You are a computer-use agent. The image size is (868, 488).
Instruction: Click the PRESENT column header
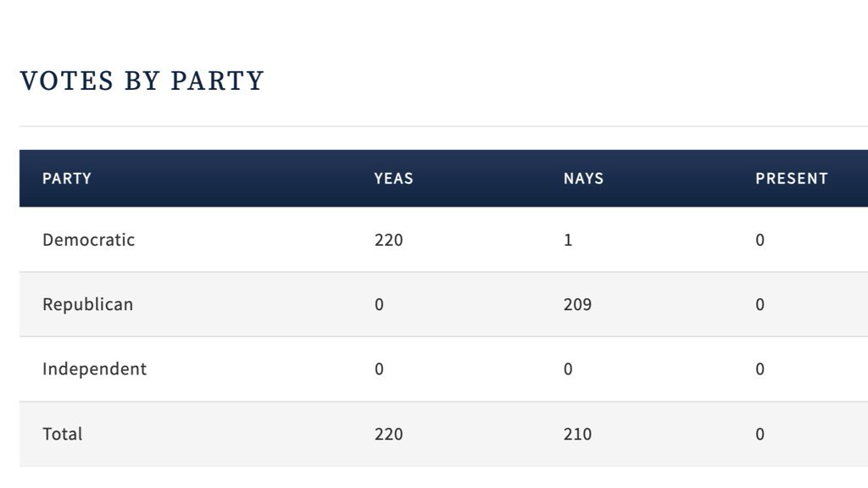pyautogui.click(x=791, y=179)
